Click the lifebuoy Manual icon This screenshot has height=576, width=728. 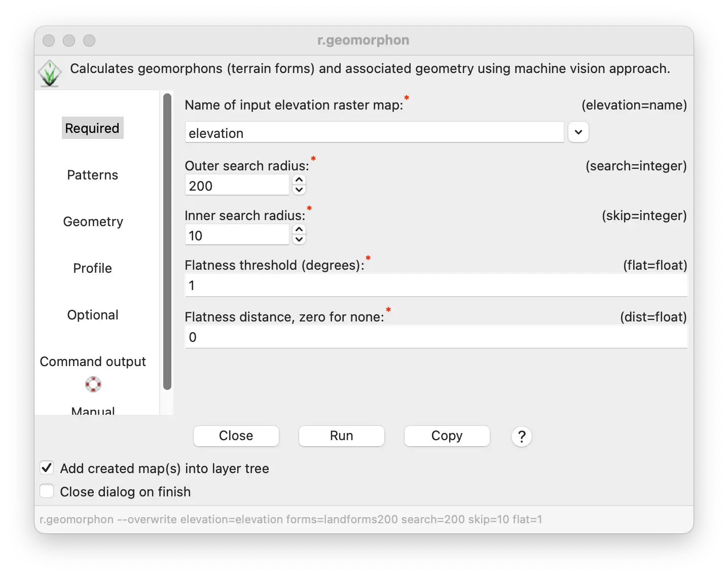tap(93, 384)
